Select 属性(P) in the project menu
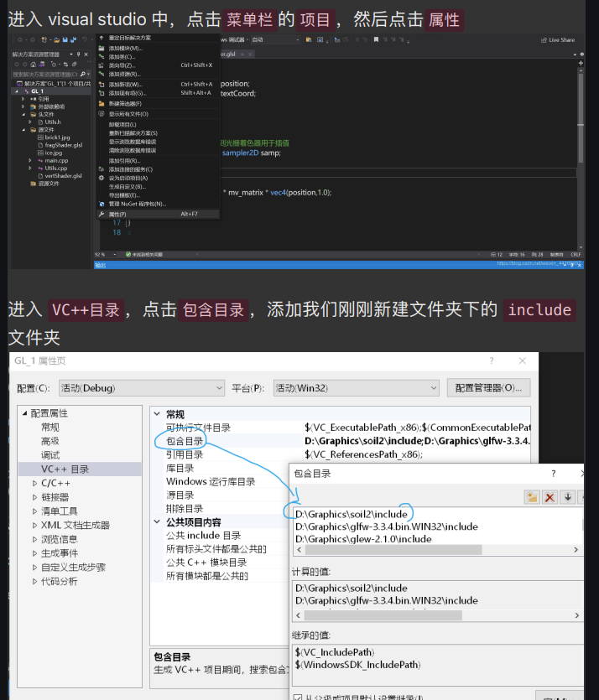Viewport: 599px width, 700px height. [x=158, y=215]
